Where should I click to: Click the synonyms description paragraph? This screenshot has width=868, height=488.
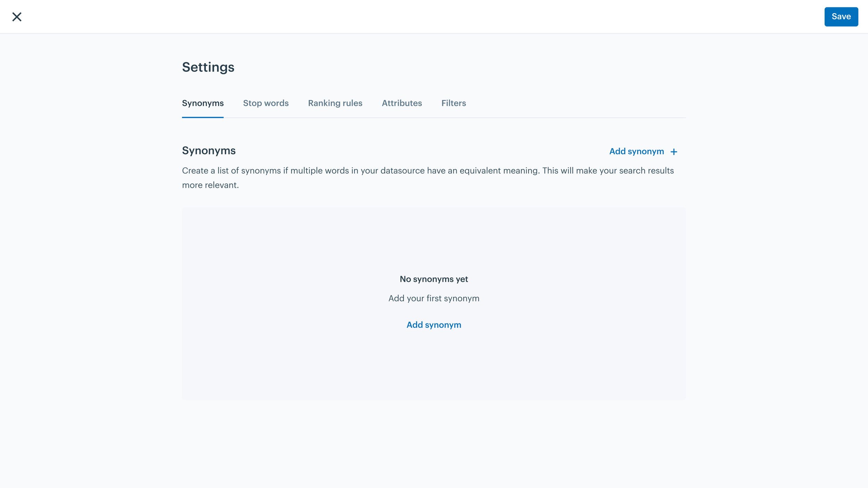pyautogui.click(x=428, y=178)
